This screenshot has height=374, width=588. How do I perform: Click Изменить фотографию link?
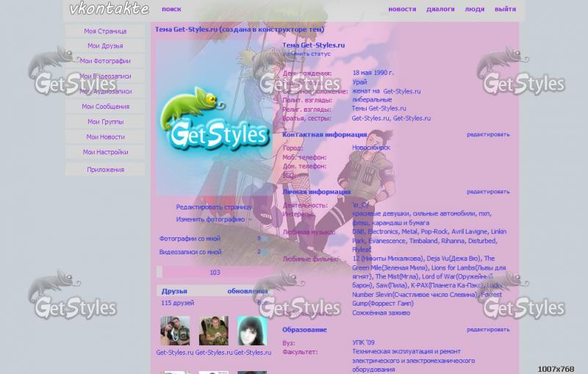click(210, 219)
